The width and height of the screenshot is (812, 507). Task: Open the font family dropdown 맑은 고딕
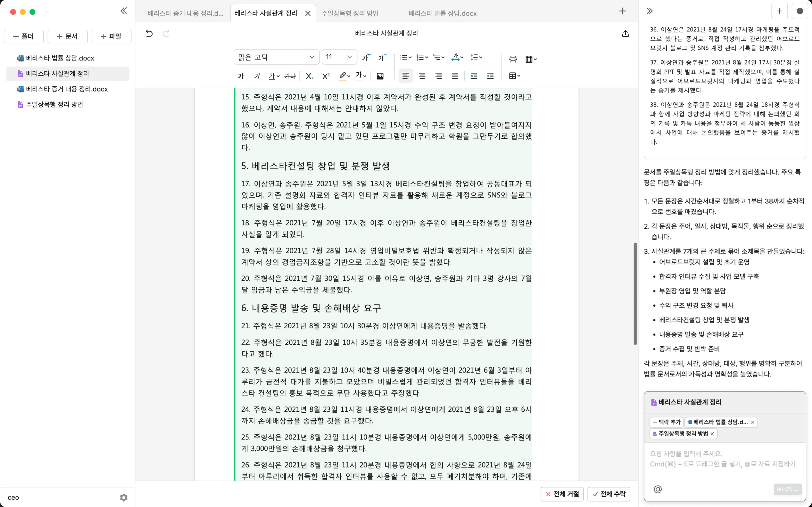coord(276,57)
